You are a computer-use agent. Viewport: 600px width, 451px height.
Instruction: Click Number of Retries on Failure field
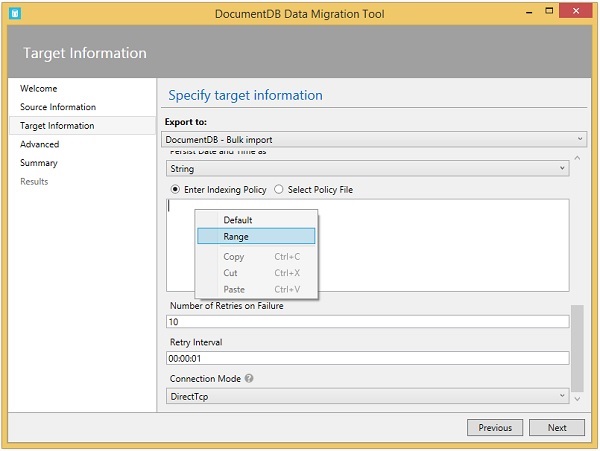[367, 322]
